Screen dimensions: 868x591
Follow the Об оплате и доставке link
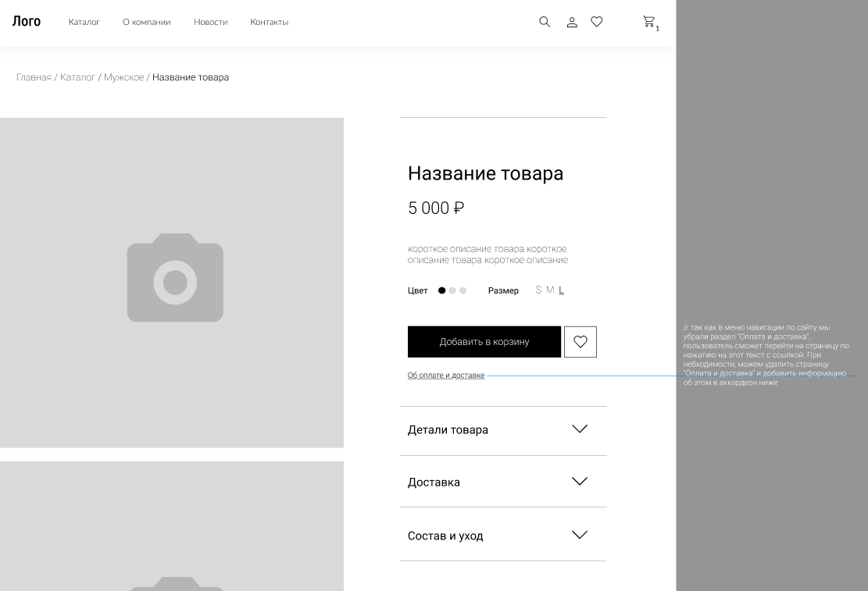446,376
